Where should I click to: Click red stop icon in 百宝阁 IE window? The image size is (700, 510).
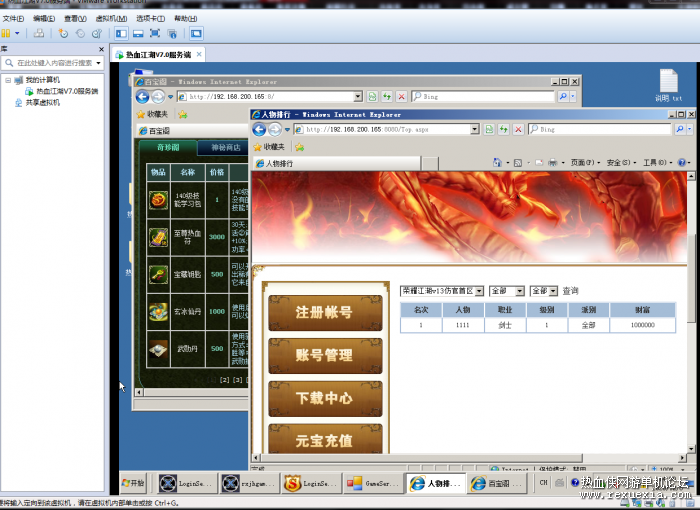tap(401, 96)
